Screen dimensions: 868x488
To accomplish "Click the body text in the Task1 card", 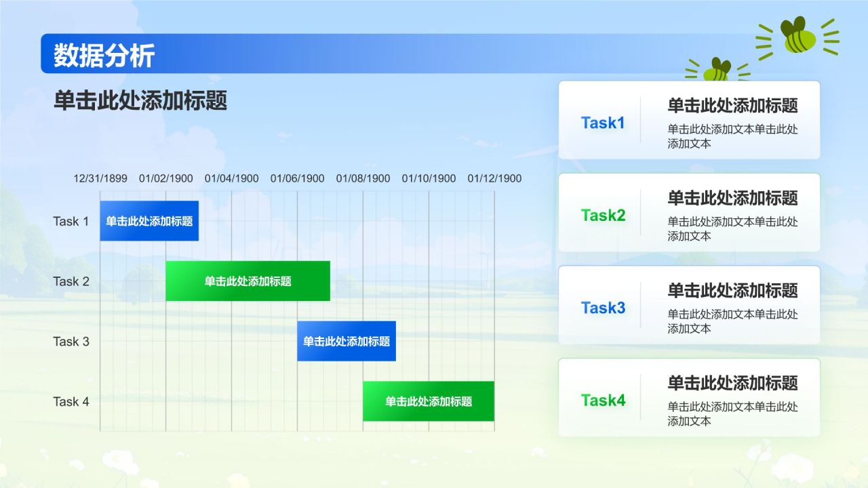I will 732,136.
